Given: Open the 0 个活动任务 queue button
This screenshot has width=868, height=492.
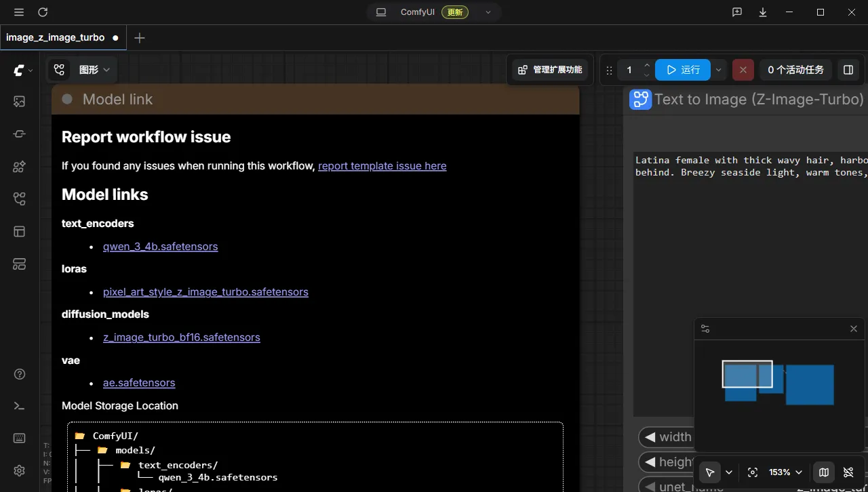Looking at the screenshot, I should 795,70.
